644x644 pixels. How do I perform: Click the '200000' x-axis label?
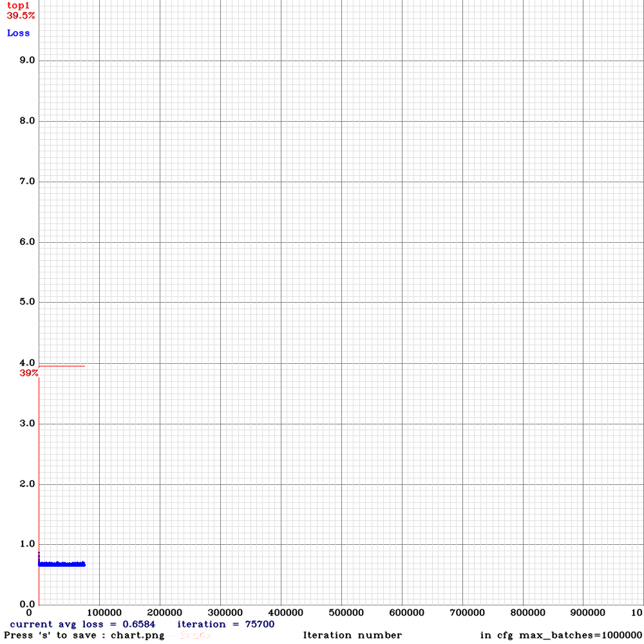tap(165, 613)
